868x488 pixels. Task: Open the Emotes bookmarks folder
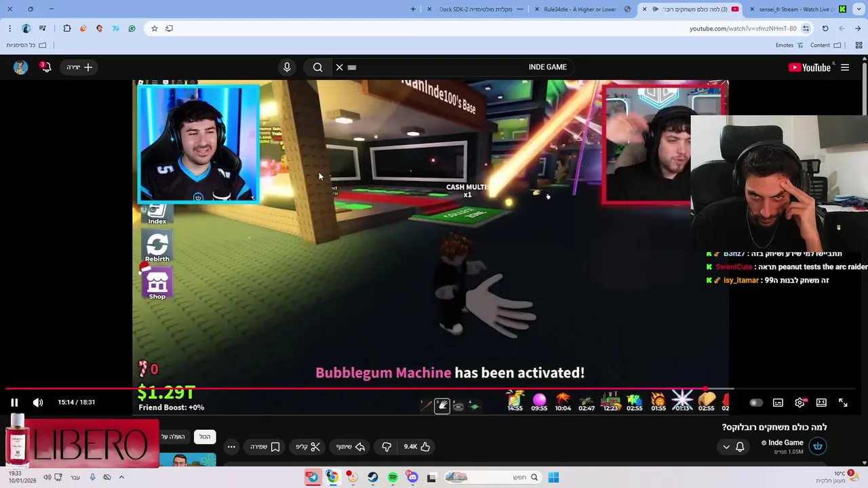(789, 45)
